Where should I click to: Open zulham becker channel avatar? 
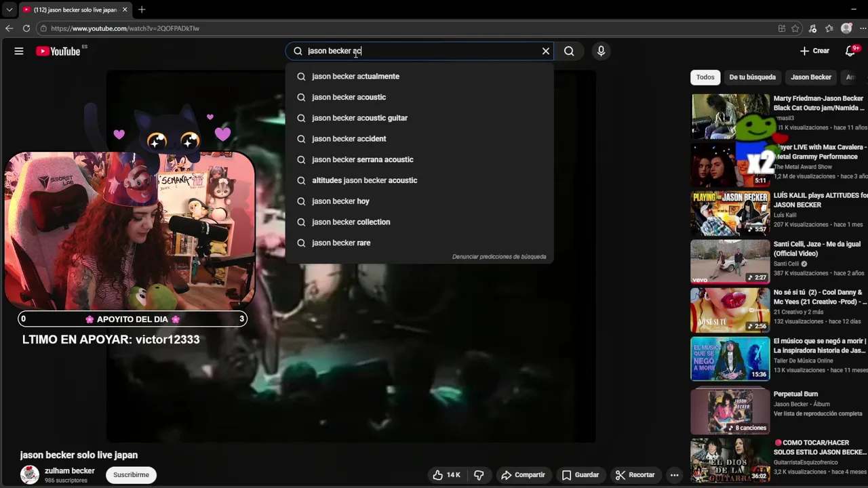coord(30,474)
